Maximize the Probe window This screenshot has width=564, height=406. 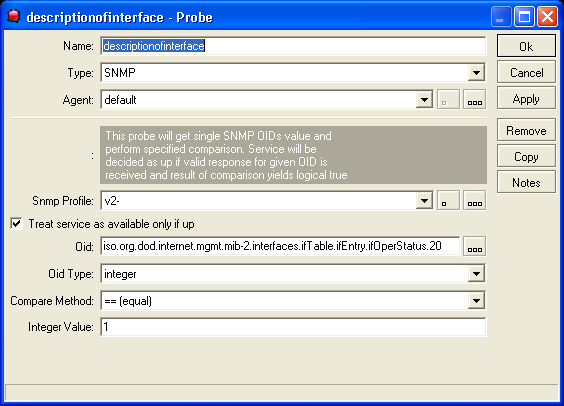(524, 17)
